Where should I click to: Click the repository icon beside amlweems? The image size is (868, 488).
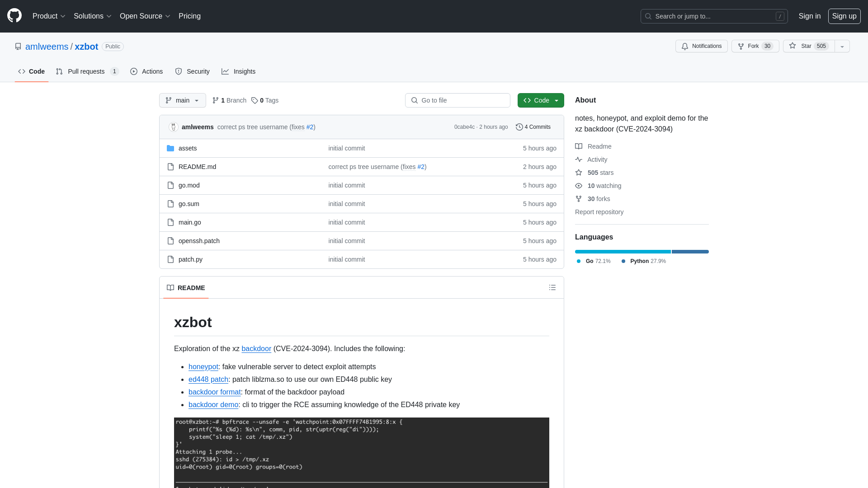(18, 47)
